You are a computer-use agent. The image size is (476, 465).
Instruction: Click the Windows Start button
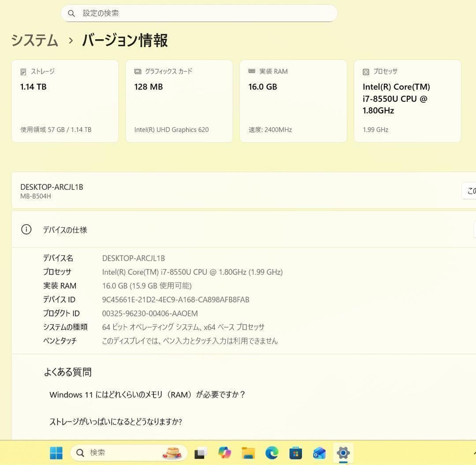point(56,453)
